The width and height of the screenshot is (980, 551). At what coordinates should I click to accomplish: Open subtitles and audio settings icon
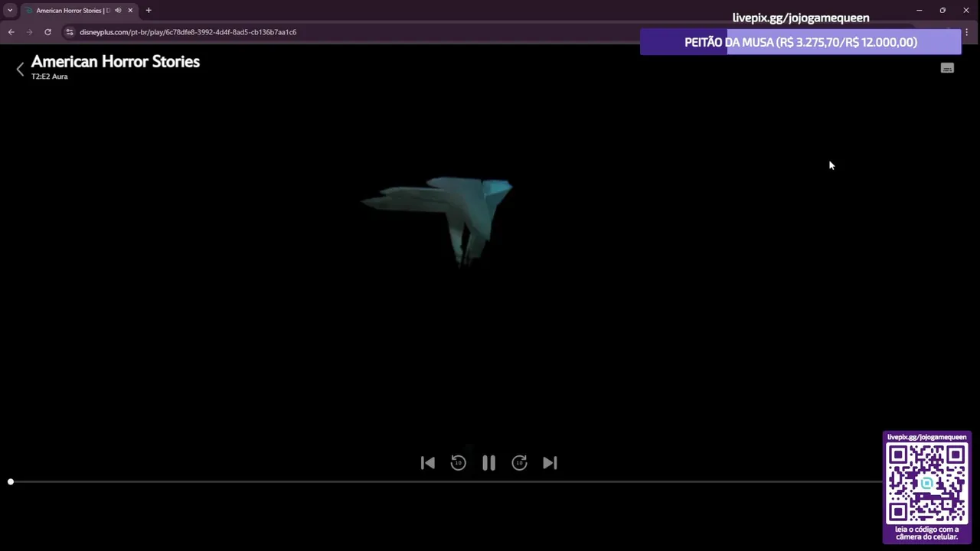pos(947,68)
